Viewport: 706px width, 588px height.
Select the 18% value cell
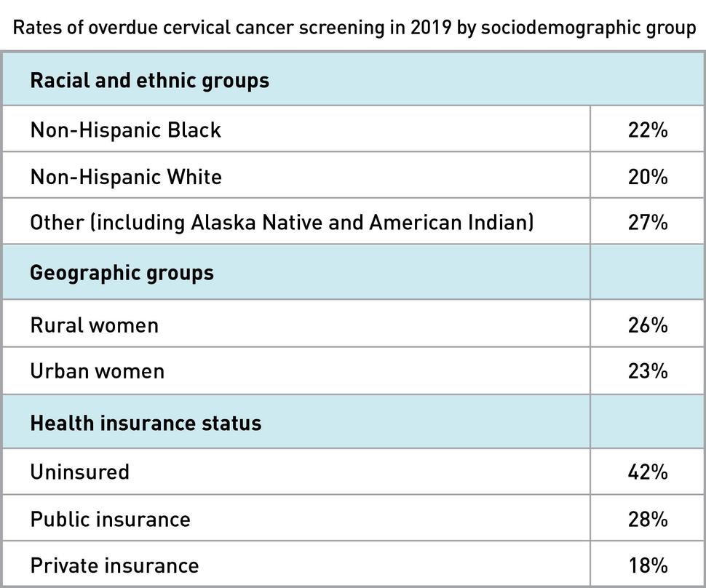pyautogui.click(x=647, y=565)
